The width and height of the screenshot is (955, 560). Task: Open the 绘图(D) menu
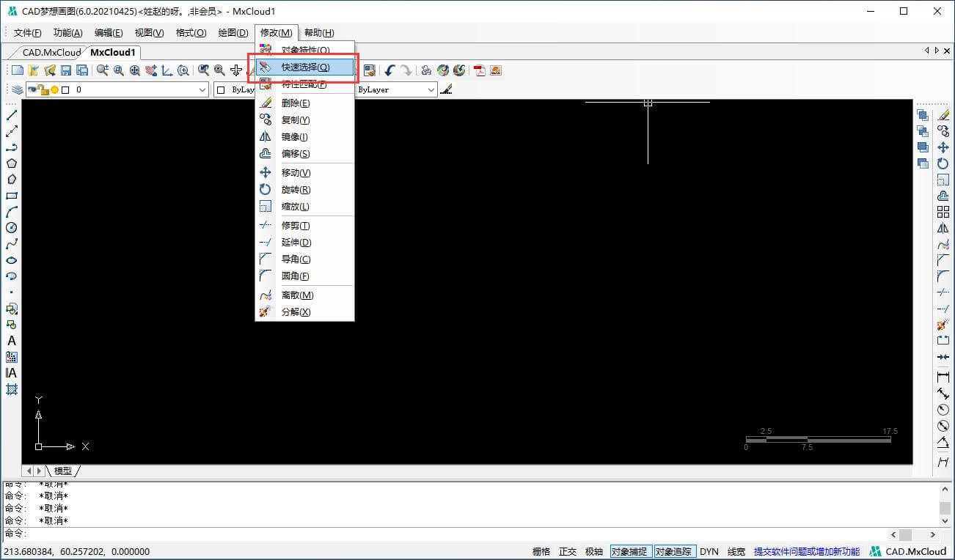233,32
